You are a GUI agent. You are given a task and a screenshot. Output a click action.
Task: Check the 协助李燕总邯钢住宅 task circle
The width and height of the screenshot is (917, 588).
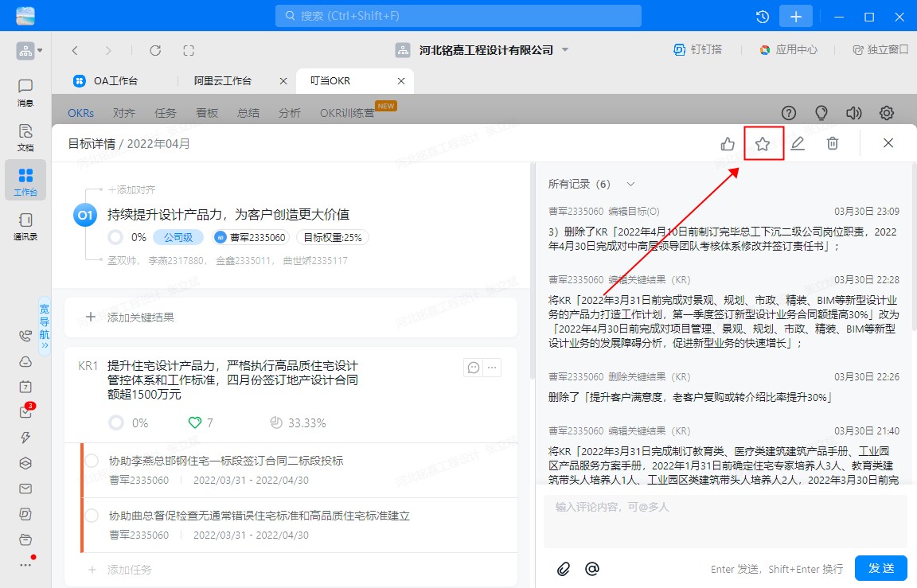tap(92, 461)
